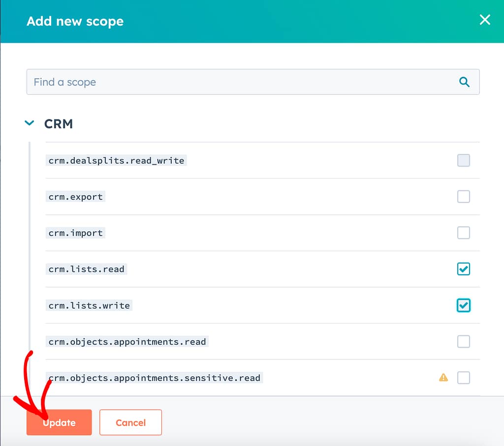Click the CRM section heading
The width and height of the screenshot is (504, 446).
59,123
